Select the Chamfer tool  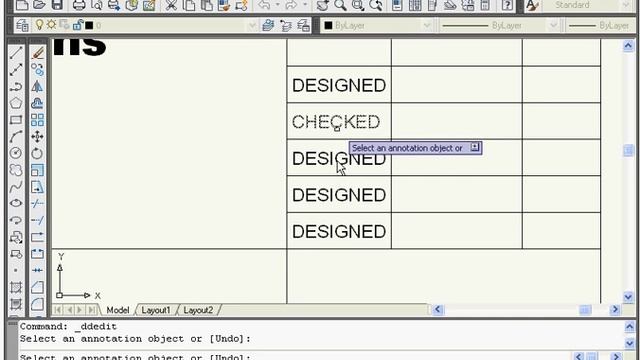(x=37, y=287)
